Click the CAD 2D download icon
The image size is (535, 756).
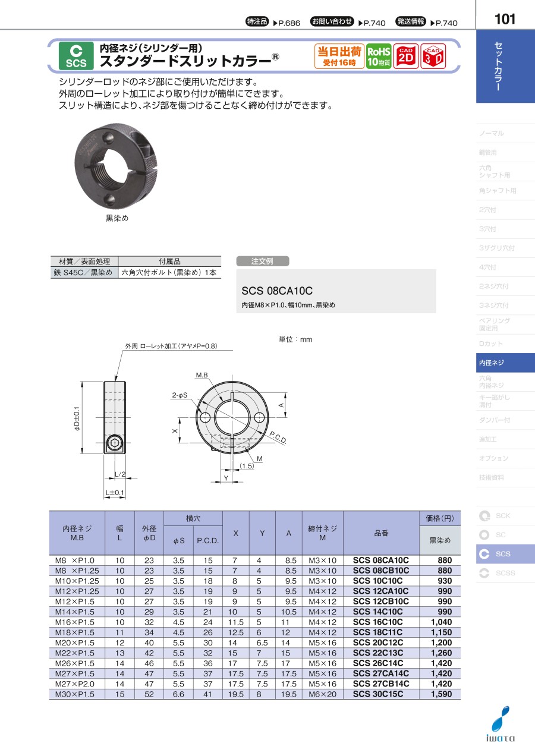[x=405, y=57]
